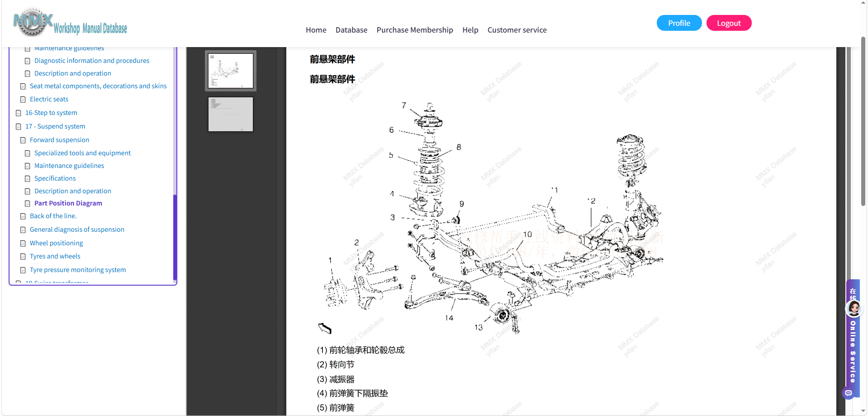The image size is (868, 416).
Task: Open the Help menu
Action: (470, 30)
